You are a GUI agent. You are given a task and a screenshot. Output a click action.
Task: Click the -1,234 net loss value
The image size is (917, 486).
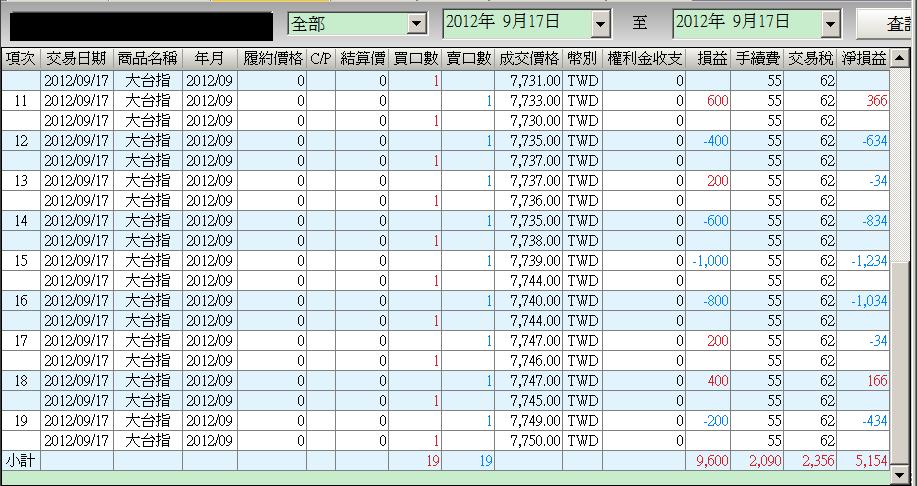point(870,261)
